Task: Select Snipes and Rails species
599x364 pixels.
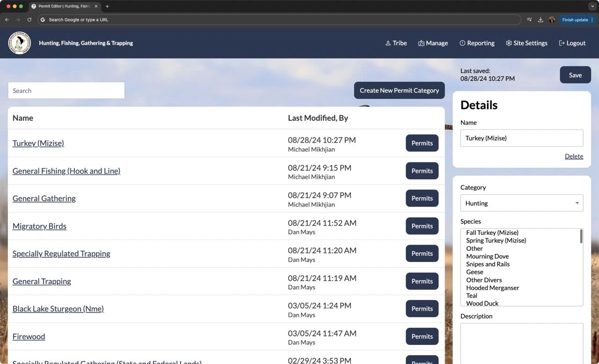Action: coord(488,264)
